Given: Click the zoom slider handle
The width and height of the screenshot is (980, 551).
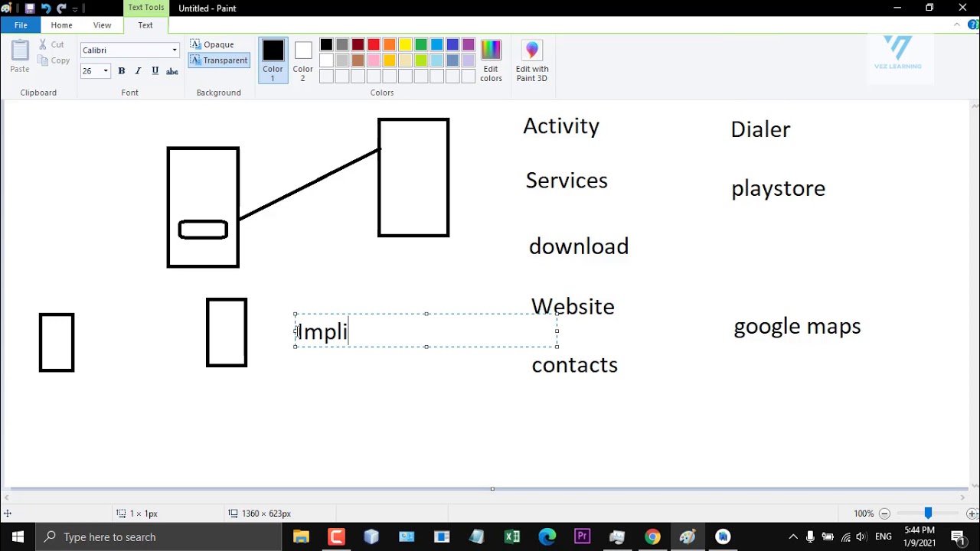Looking at the screenshot, I should pos(928,514).
